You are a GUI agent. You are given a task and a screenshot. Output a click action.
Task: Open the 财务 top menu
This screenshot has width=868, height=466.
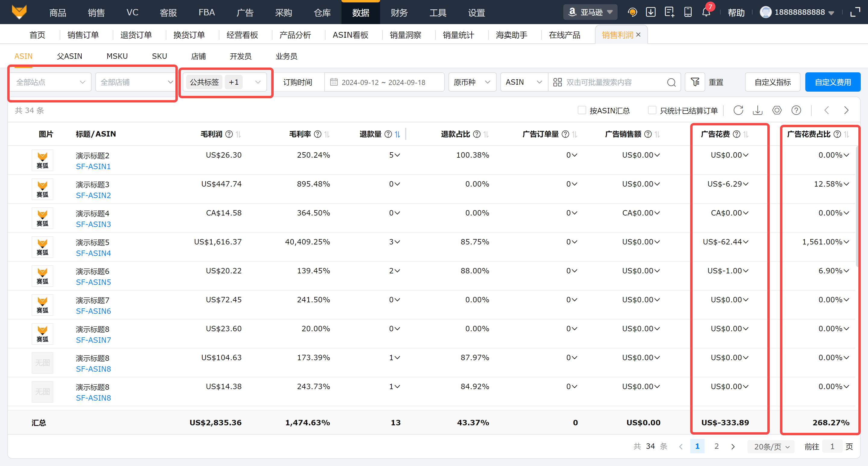[x=399, y=12]
